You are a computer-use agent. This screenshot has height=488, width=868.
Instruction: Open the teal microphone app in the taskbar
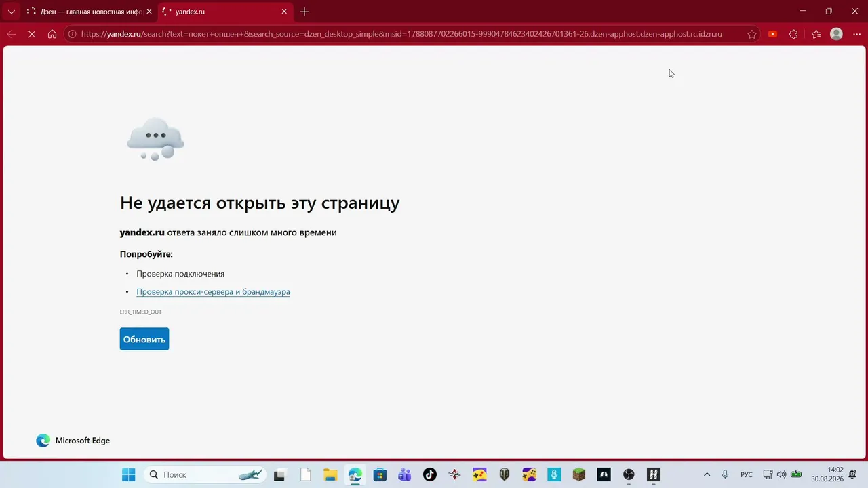pyautogui.click(x=554, y=474)
